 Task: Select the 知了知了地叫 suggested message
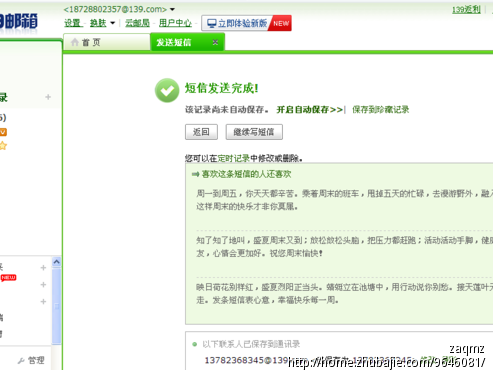coord(344,247)
